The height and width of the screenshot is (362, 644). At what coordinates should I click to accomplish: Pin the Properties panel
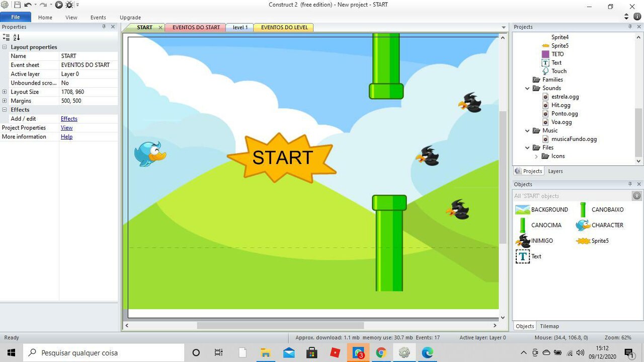pyautogui.click(x=104, y=27)
